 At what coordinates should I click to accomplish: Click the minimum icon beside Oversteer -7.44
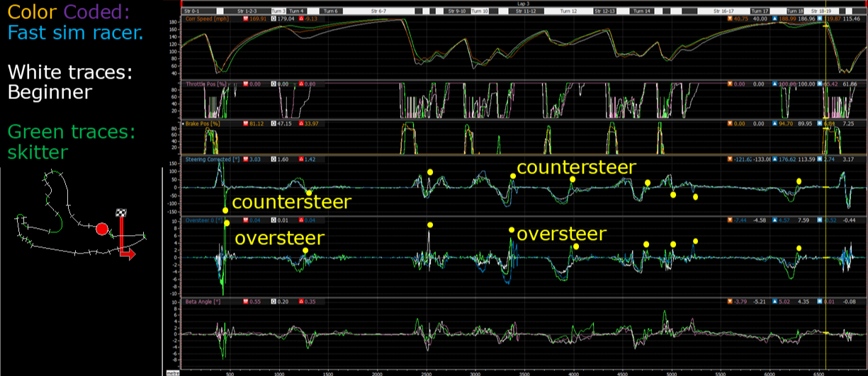(731, 220)
